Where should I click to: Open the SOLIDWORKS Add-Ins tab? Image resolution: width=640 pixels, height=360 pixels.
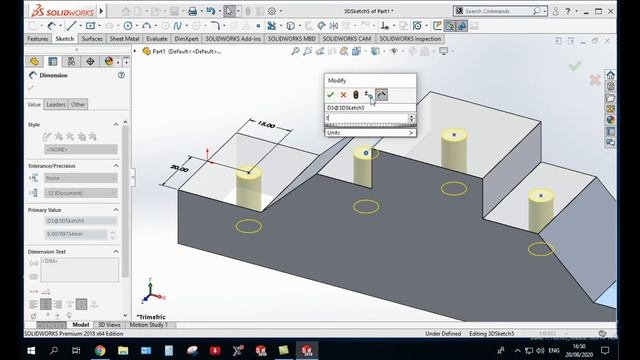(233, 39)
